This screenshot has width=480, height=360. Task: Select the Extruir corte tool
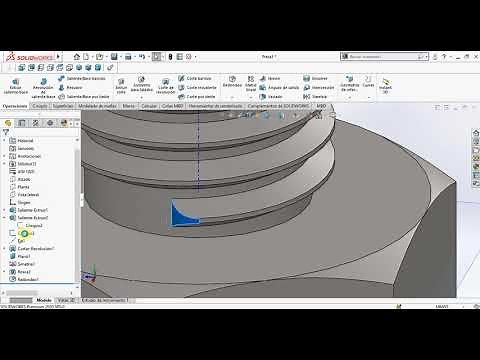(121, 86)
